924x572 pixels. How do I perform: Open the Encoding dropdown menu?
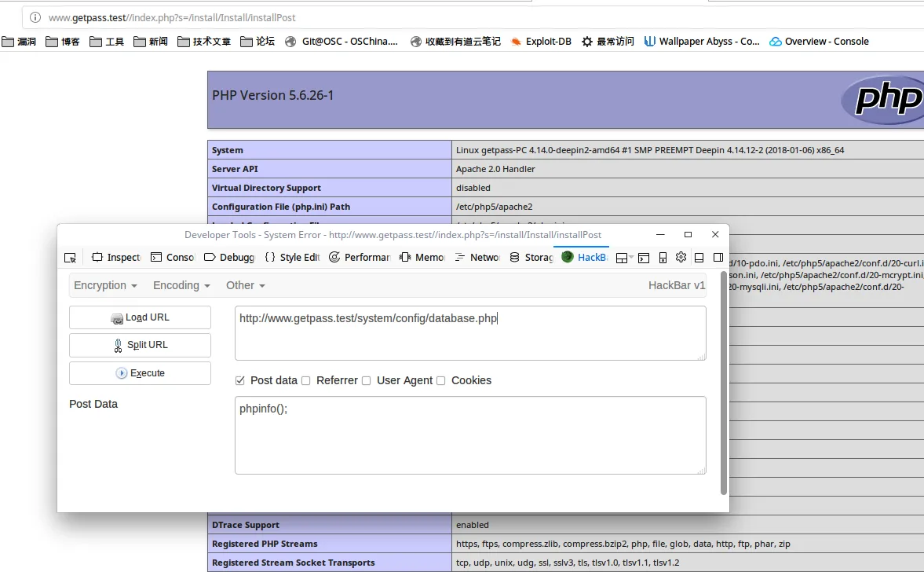181,285
